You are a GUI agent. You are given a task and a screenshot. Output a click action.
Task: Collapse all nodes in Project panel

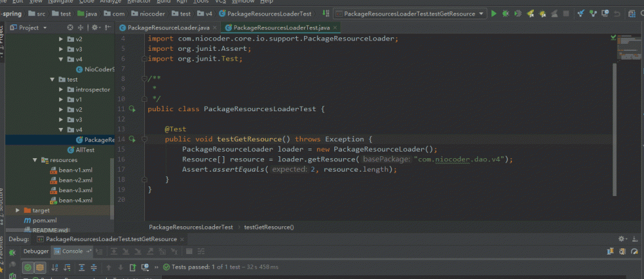coord(80,28)
